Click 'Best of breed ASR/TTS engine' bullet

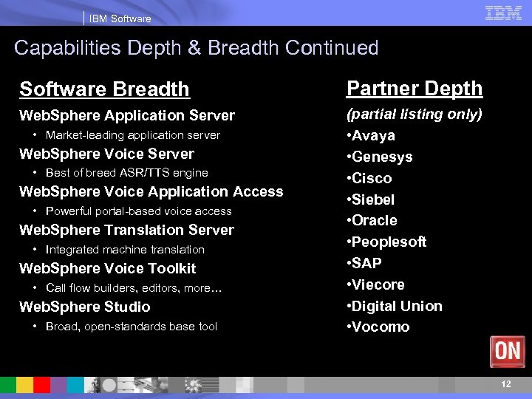tap(127, 173)
